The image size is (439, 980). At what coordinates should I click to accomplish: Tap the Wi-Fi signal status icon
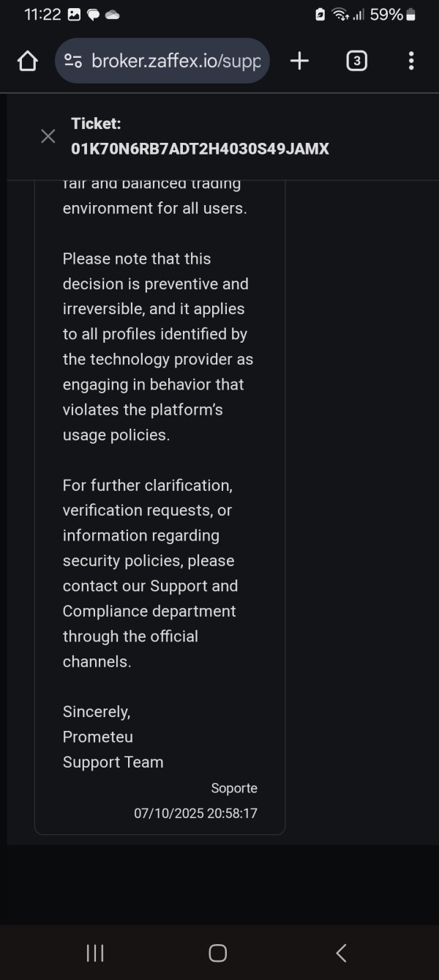point(340,15)
